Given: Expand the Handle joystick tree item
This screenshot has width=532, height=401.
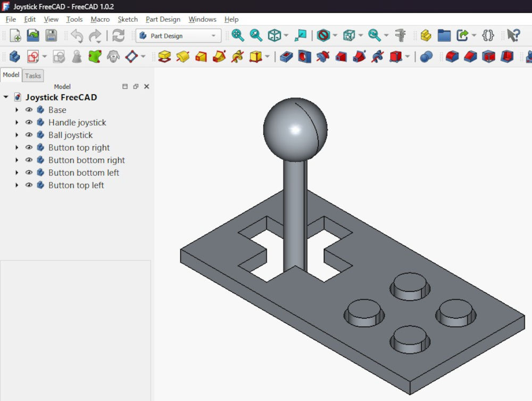Looking at the screenshot, I should point(16,122).
